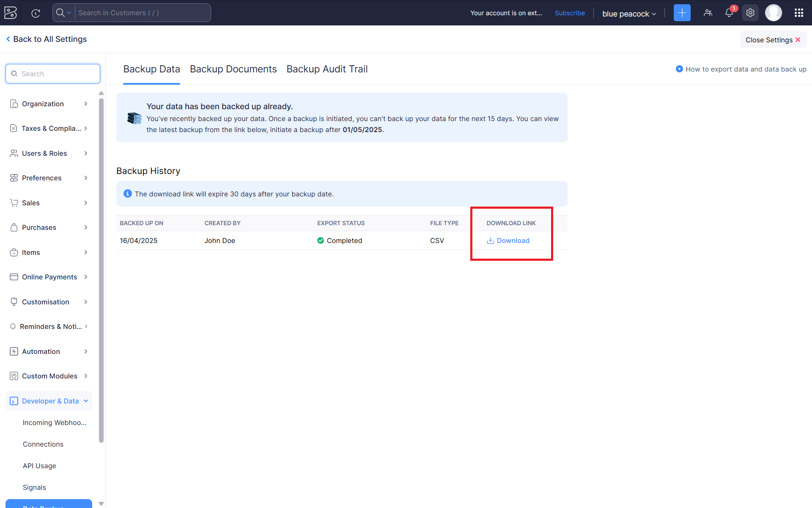812x508 pixels.
Task: Switch to the Backup Documents tab
Action: click(x=233, y=69)
